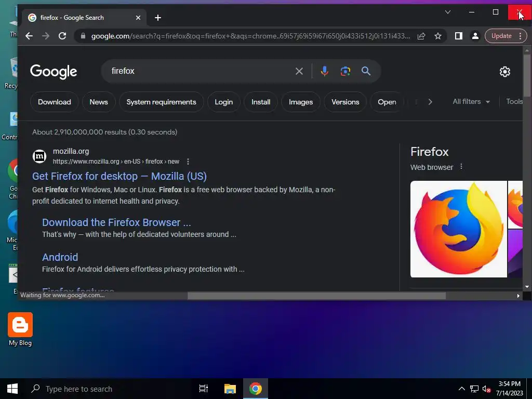Open the Tools option

coord(514,101)
